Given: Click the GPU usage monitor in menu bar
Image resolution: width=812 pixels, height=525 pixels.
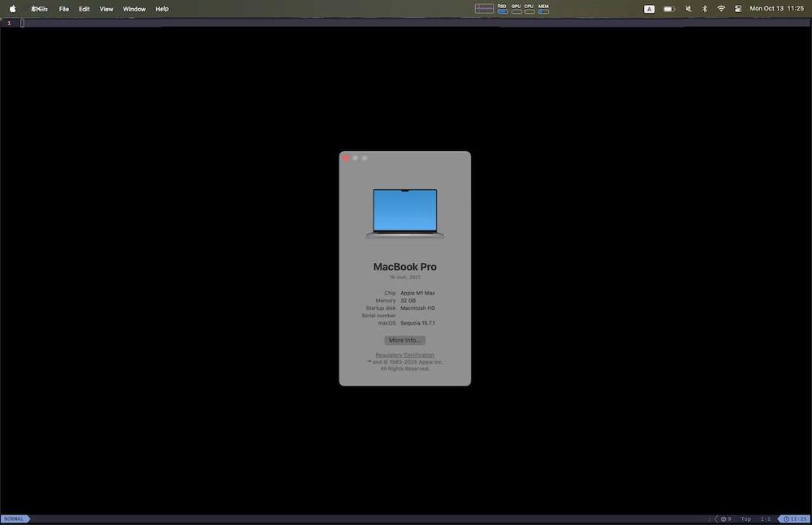Looking at the screenshot, I should point(516,9).
